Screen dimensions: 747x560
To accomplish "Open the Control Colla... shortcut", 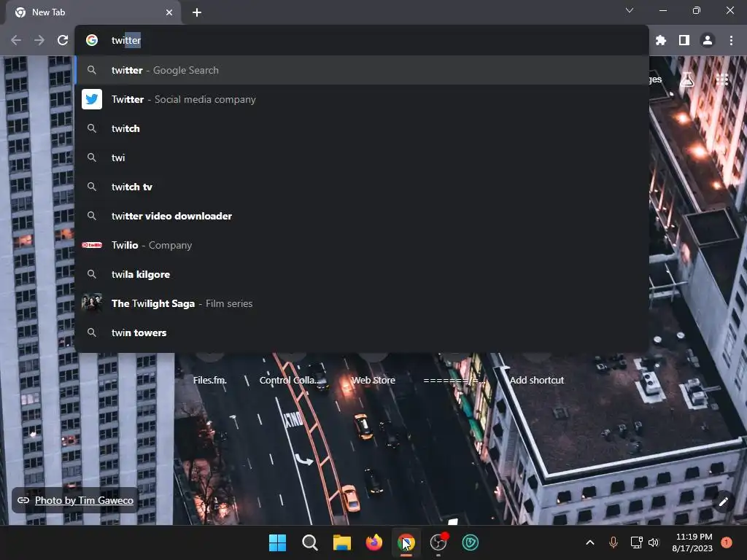I will click(x=292, y=380).
